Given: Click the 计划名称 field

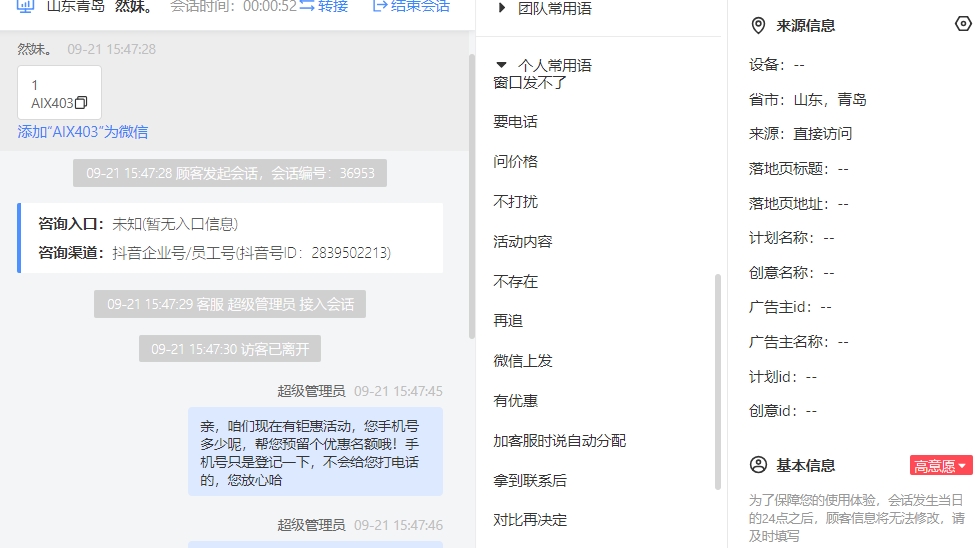Looking at the screenshot, I should coord(792,238).
